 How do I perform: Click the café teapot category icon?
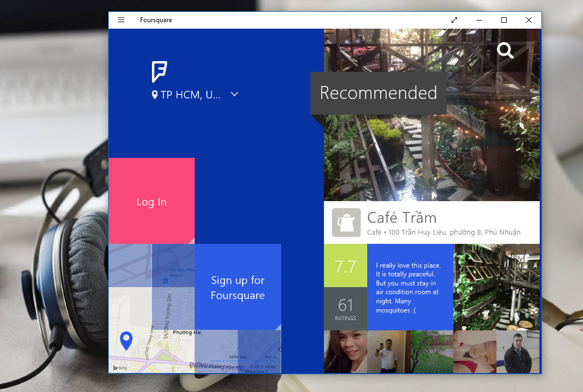[346, 223]
